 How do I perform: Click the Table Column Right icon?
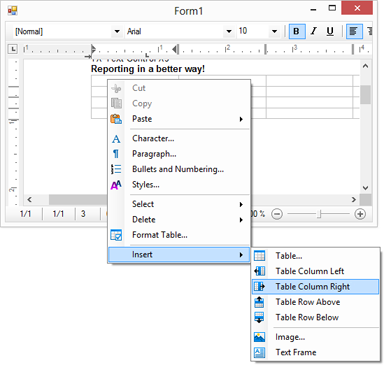click(x=259, y=286)
